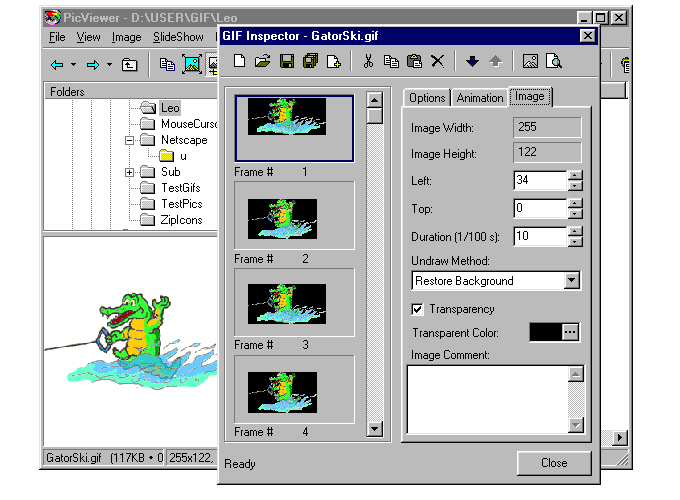Screen dimensions: 680x500
Task: Move frame up with the gray arrow
Action: pyautogui.click(x=496, y=61)
